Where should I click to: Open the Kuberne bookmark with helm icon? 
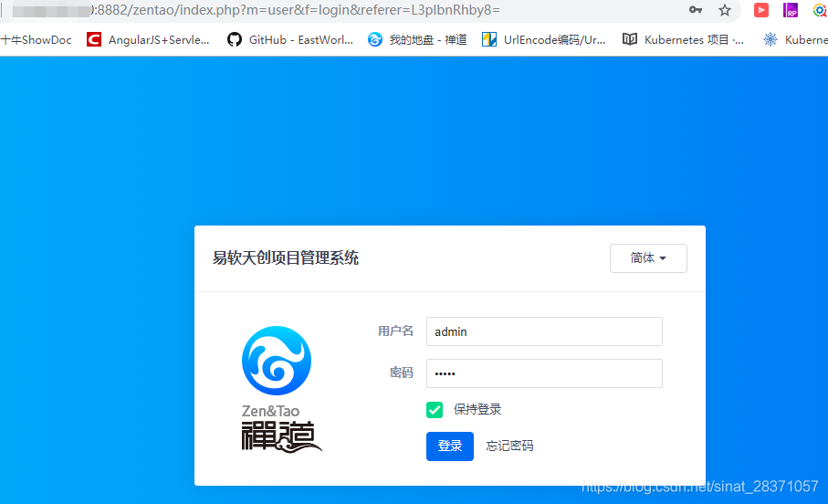coord(795,39)
